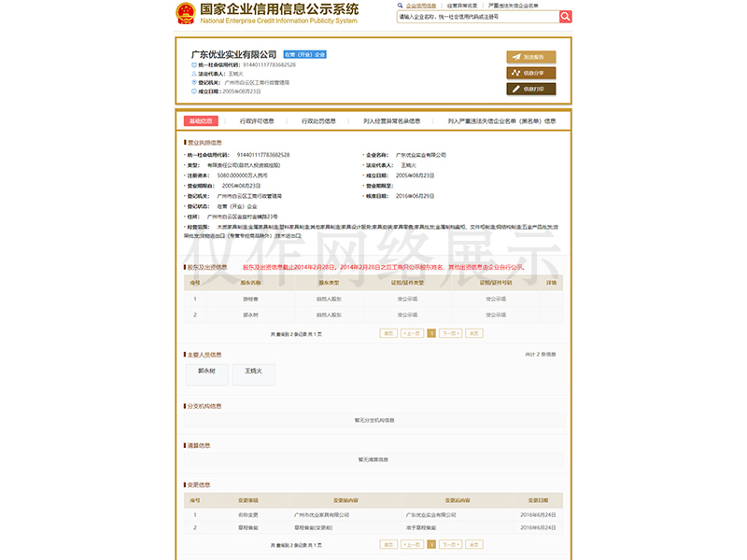Screen dimensions: 747x560
Task: Click the 5080.000000万人民币 registered capital value
Action: pyautogui.click(x=243, y=175)
